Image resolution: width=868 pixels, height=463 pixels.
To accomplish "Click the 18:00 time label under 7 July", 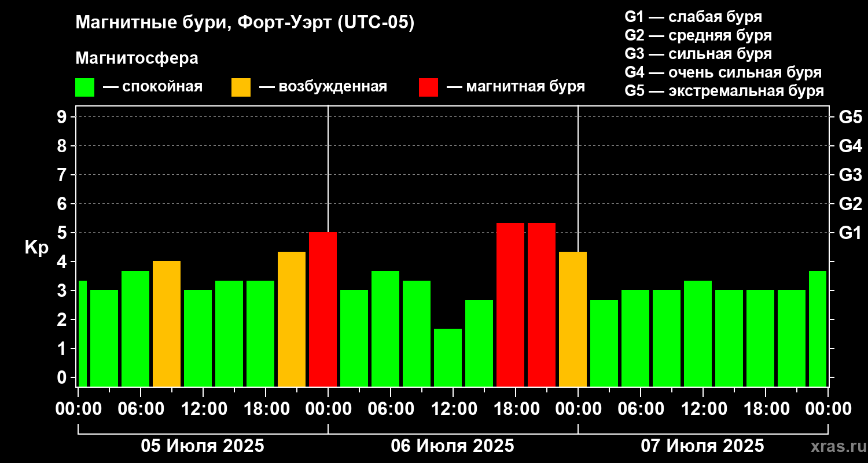I will (x=766, y=409).
